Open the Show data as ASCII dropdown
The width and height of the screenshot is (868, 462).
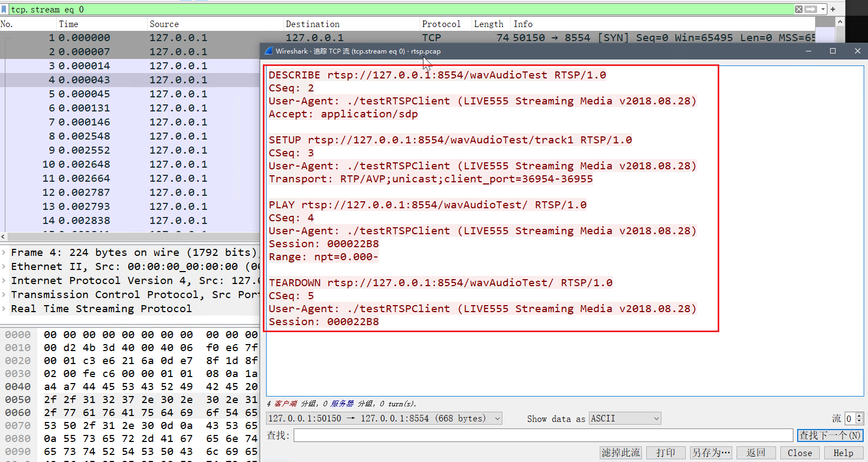[x=625, y=418]
